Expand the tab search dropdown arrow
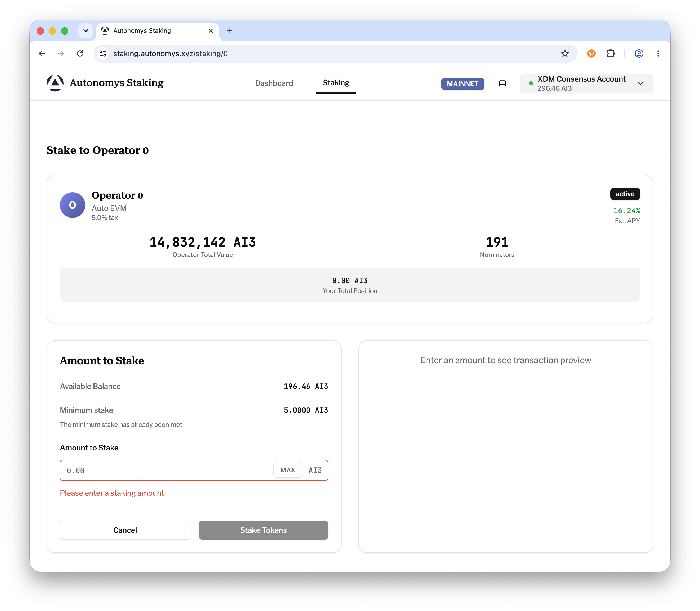Viewport: 700px width, 611px height. [86, 31]
